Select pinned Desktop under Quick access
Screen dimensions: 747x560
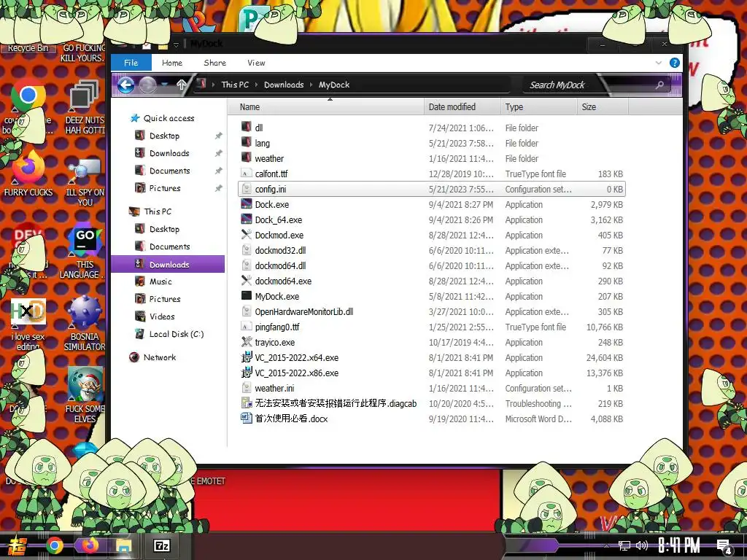pyautogui.click(x=164, y=136)
